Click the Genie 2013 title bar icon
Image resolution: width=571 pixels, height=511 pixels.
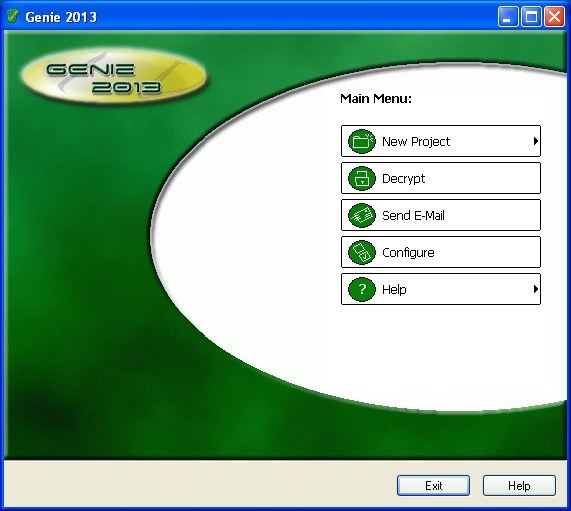click(13, 16)
